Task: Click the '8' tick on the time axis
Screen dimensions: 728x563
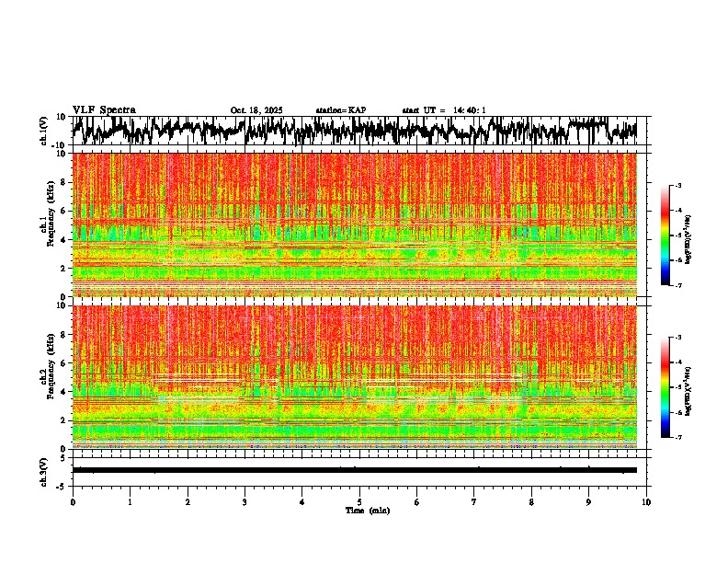Action: tap(531, 502)
